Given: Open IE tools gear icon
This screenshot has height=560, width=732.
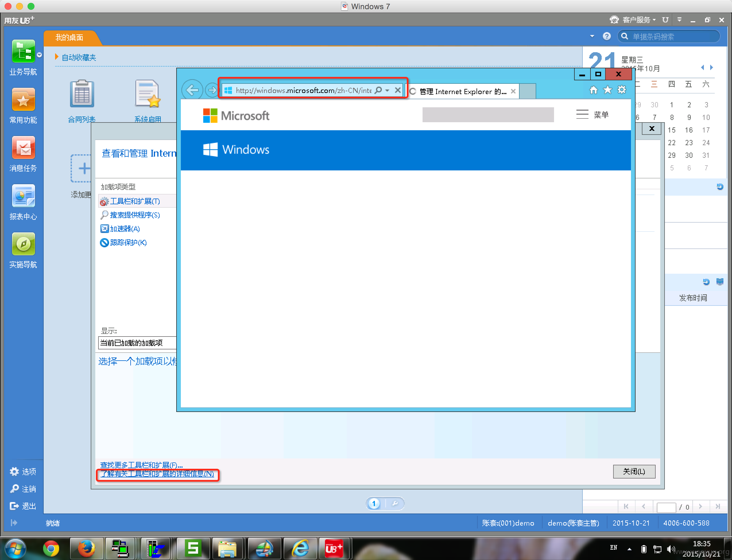Looking at the screenshot, I should coord(622,90).
